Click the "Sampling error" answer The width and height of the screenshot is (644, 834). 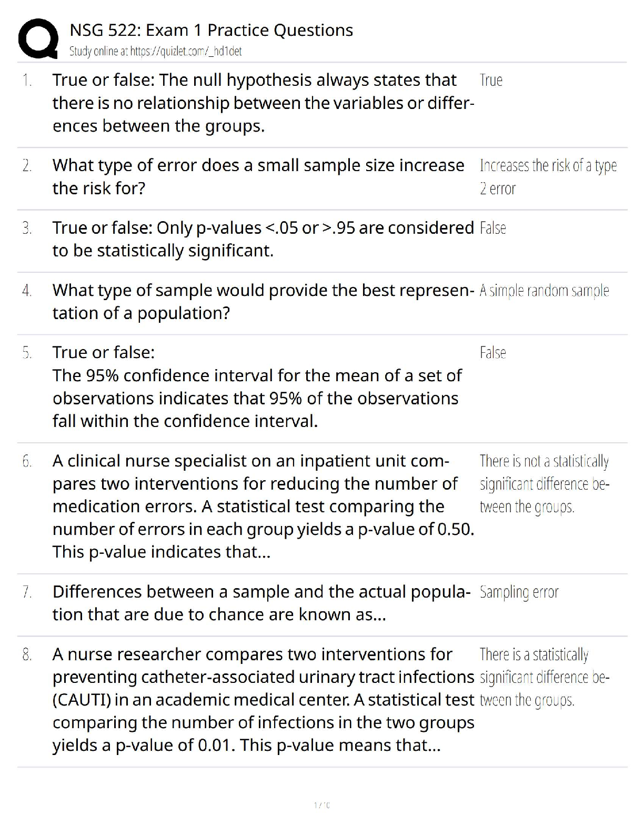tap(519, 592)
